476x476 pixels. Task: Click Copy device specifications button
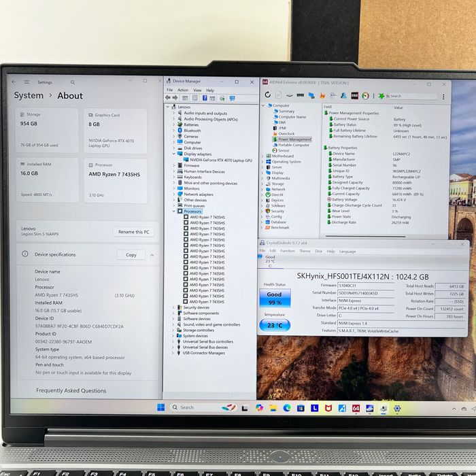(131, 255)
